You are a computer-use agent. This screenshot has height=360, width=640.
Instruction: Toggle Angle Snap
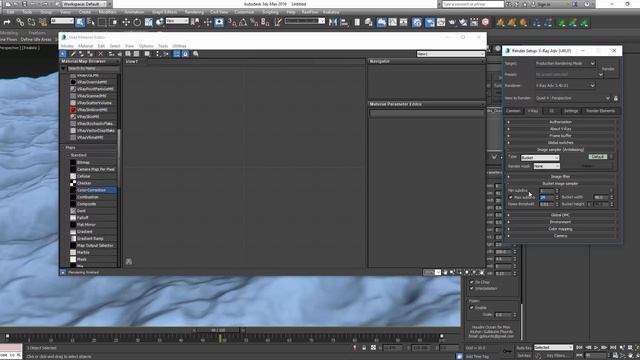tap(242, 22)
